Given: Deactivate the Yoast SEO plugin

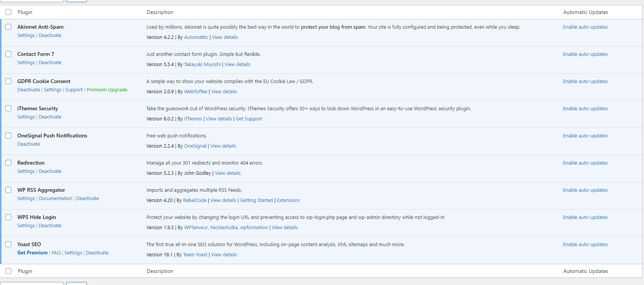Looking at the screenshot, I should click(97, 253).
